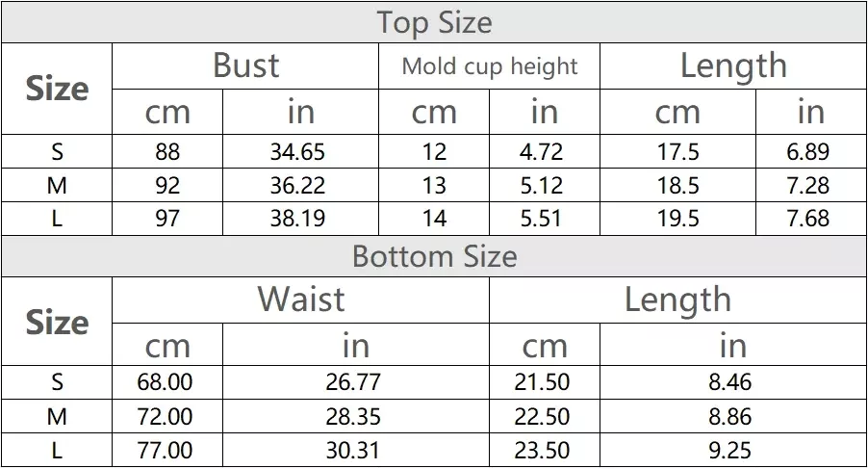
Task: Select the top length cell 17.5
Action: click(677, 152)
